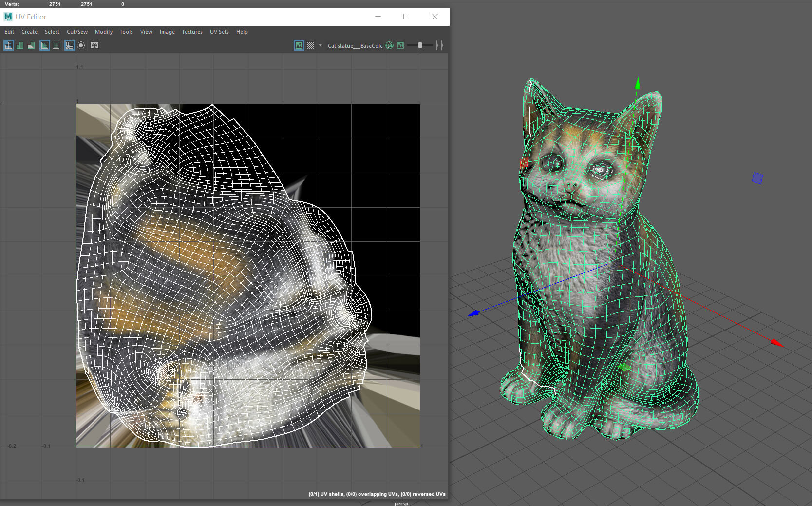812x506 pixels.
Task: Open the Cut/Sew menu
Action: 77,32
